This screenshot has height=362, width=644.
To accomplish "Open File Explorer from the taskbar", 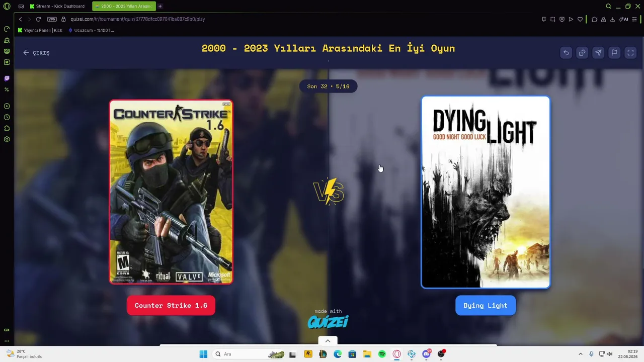I will coord(367,354).
